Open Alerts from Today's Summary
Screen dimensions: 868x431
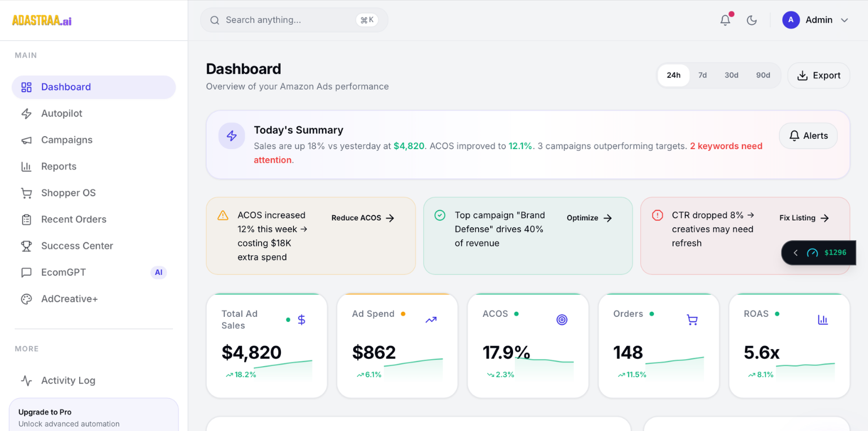(x=808, y=136)
